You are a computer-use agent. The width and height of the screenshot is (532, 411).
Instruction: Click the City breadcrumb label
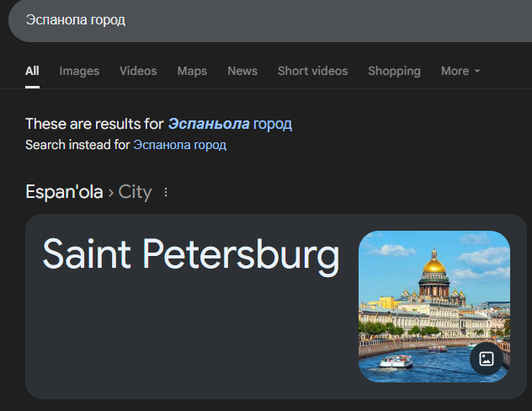point(135,192)
